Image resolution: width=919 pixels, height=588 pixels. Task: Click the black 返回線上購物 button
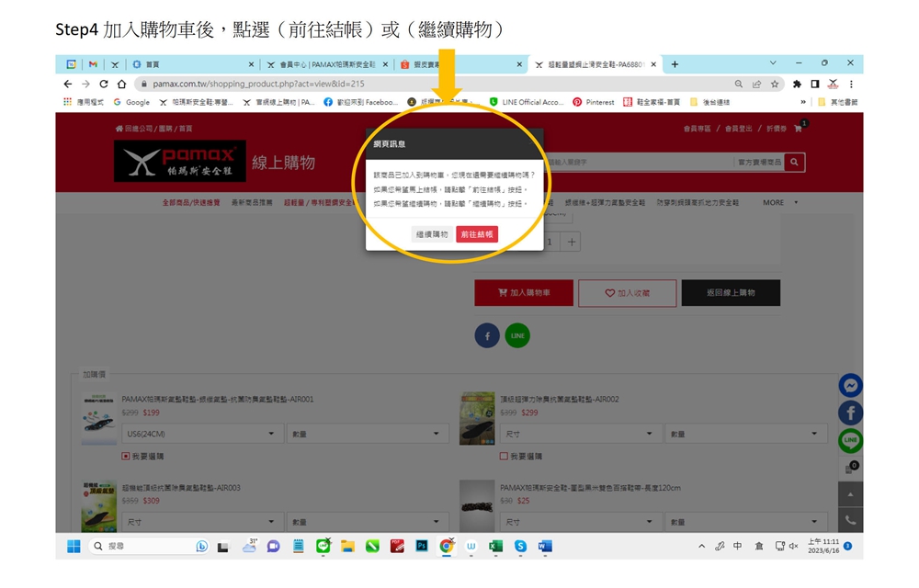(x=731, y=292)
